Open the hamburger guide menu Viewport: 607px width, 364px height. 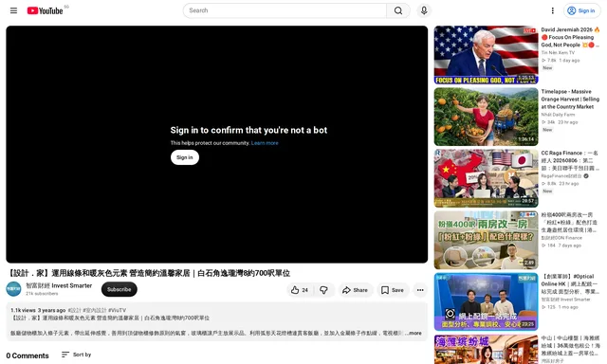click(13, 10)
